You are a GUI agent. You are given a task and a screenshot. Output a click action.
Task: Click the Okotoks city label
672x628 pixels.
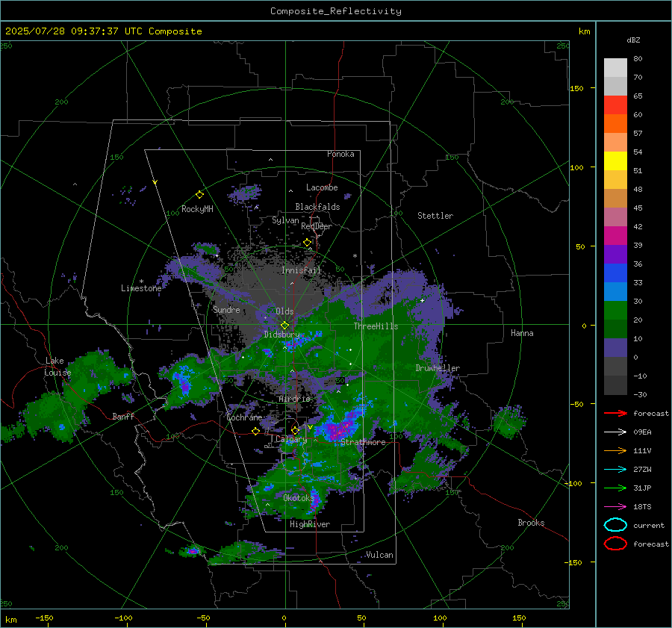pyautogui.click(x=299, y=498)
